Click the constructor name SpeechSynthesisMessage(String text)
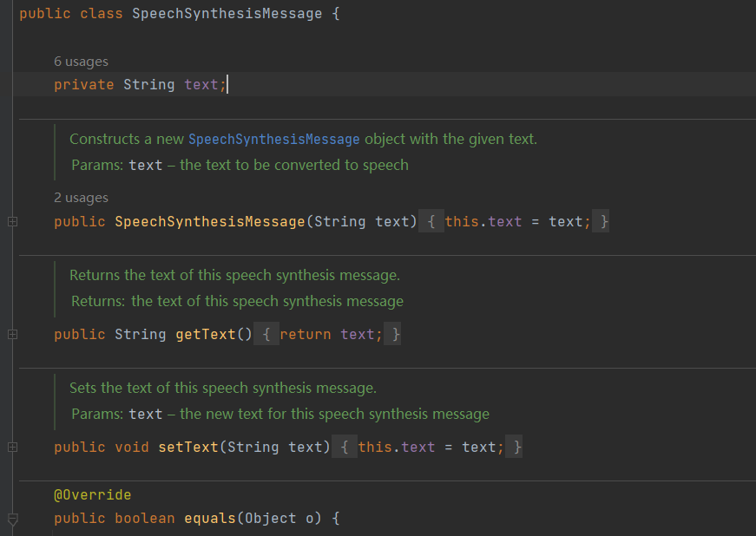 click(x=210, y=221)
